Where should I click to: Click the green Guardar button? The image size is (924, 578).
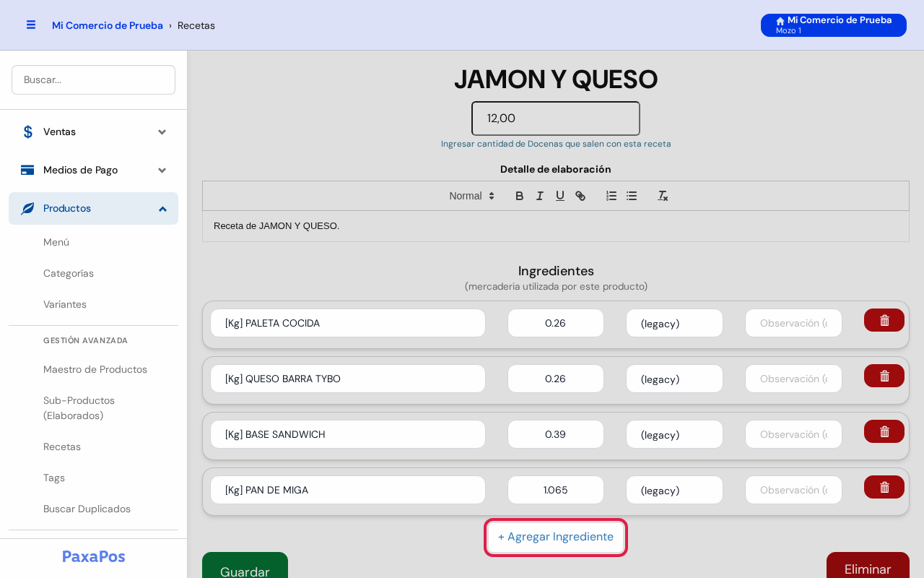(x=245, y=565)
